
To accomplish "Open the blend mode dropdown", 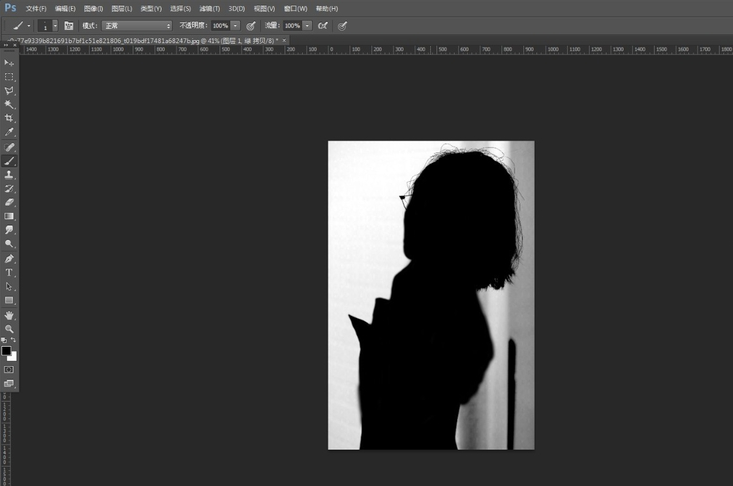I will coord(137,25).
